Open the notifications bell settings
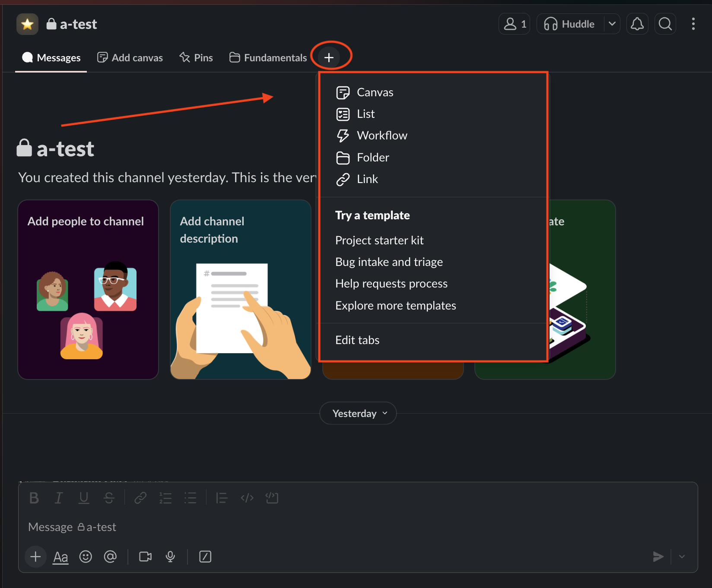The width and height of the screenshot is (712, 588). pyautogui.click(x=637, y=24)
